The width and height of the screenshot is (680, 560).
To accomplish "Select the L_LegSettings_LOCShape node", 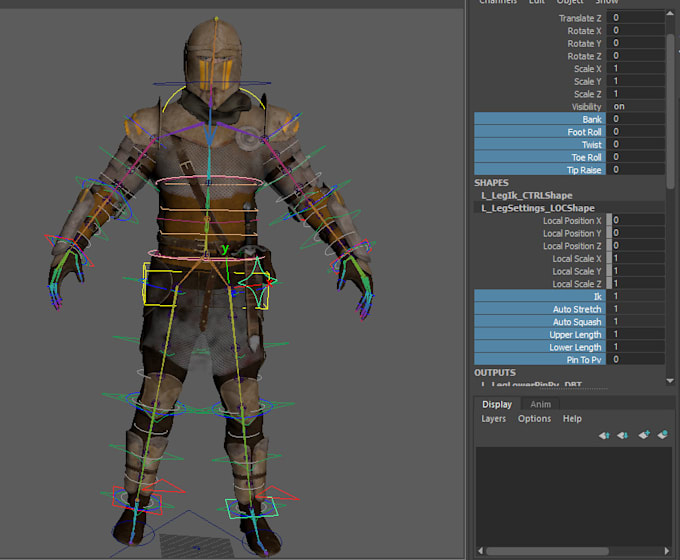I will tap(538, 208).
